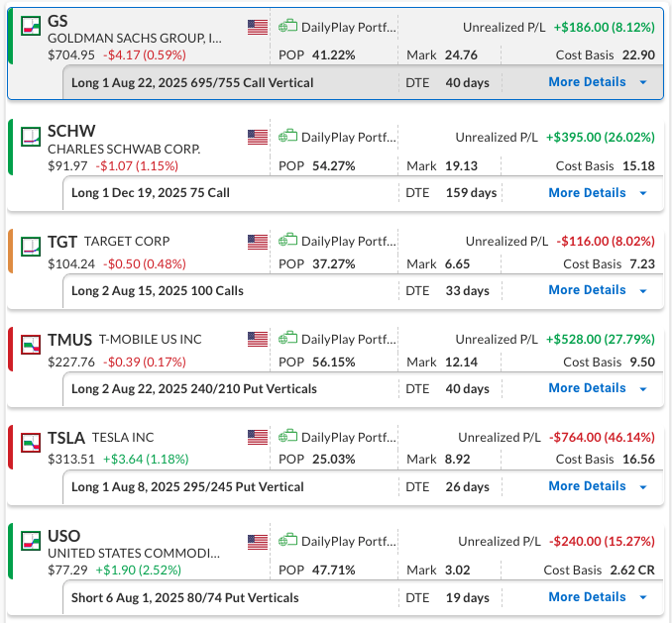
Task: Open More Details for USO Put Verticals
Action: [x=587, y=597]
